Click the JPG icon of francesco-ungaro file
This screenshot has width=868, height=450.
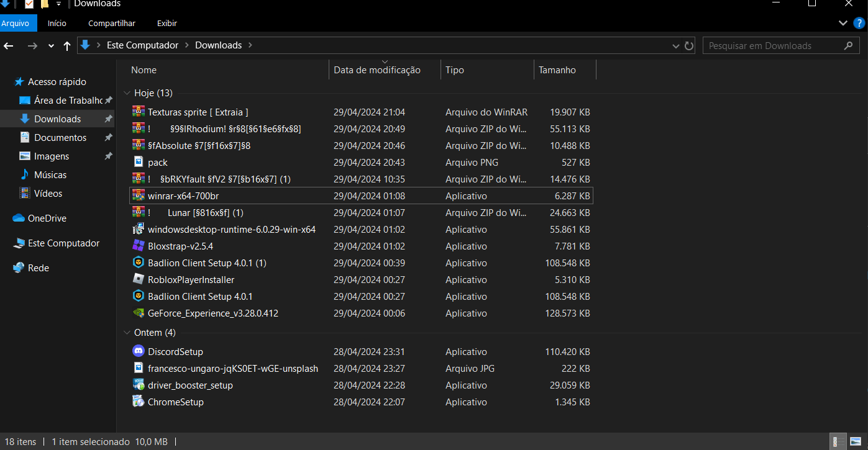click(x=139, y=369)
